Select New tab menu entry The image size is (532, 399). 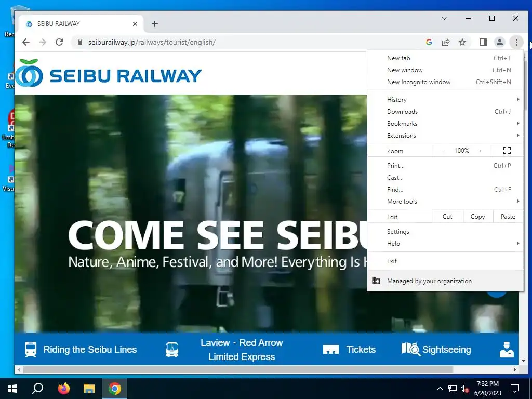point(445,58)
